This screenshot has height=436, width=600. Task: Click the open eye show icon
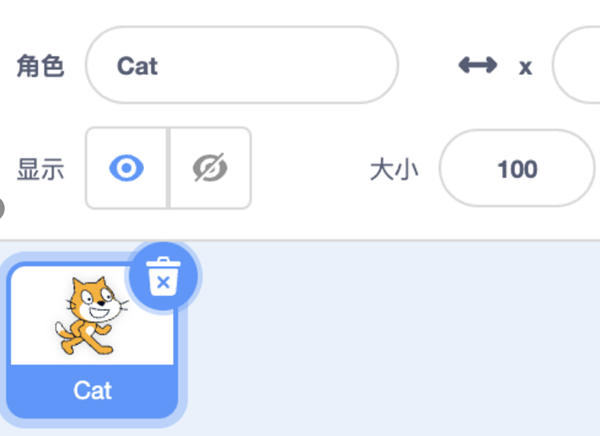click(126, 169)
